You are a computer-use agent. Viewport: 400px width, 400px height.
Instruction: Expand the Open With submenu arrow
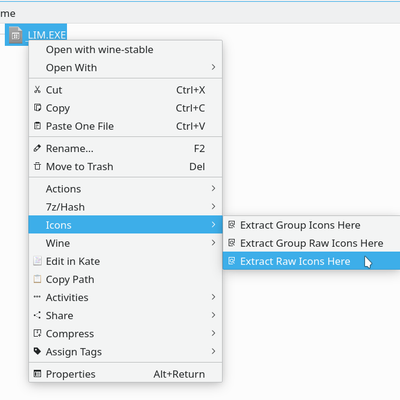(213, 68)
